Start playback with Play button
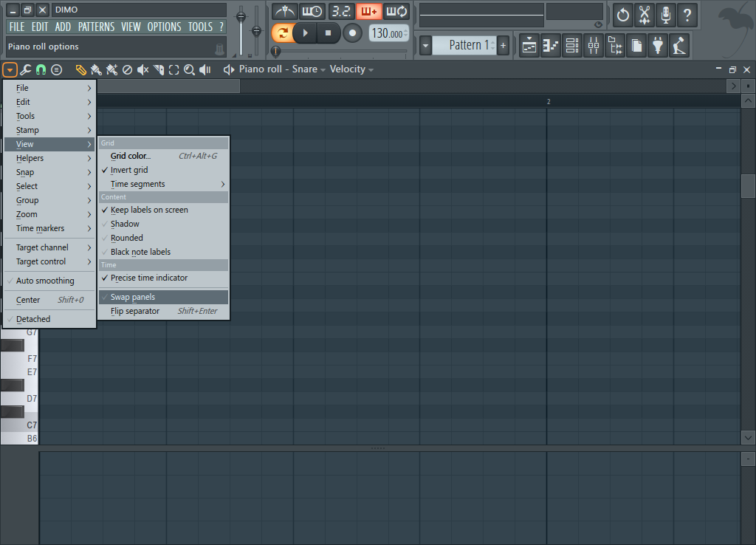The image size is (756, 545). point(305,32)
